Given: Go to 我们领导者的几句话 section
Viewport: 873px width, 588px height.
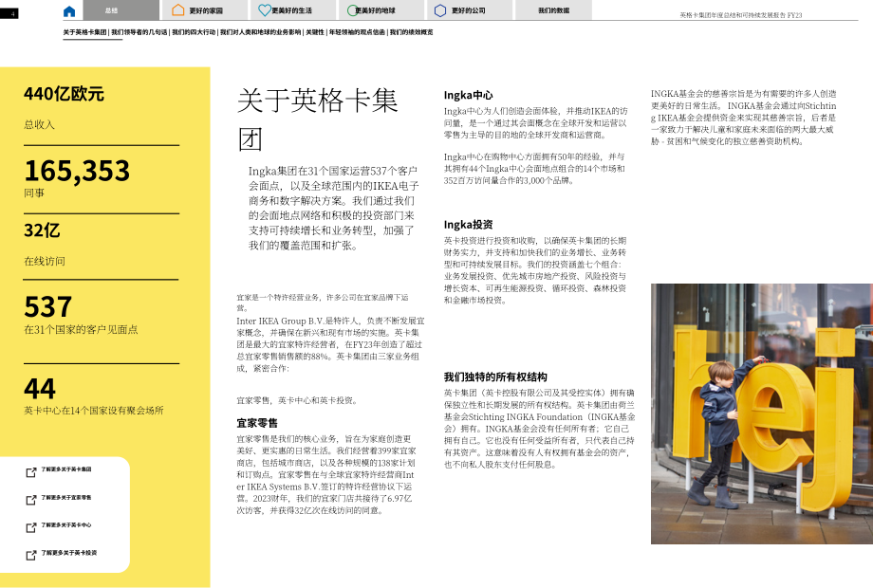Looking at the screenshot, I should tap(139, 32).
